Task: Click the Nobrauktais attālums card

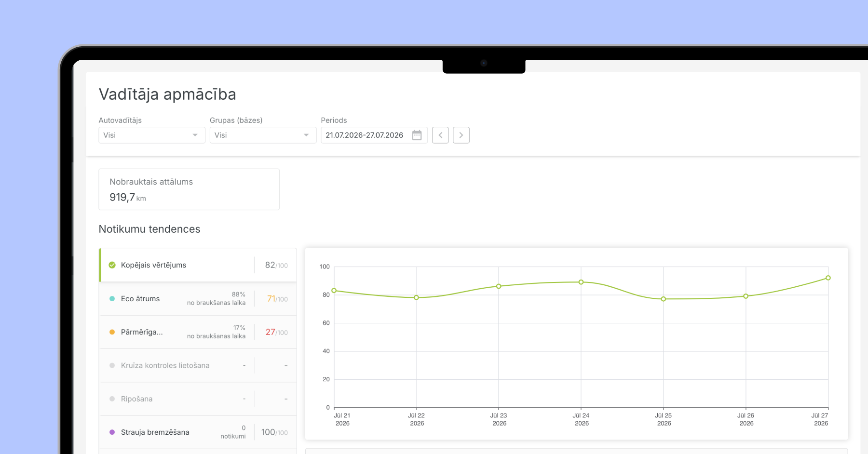Action: click(x=189, y=189)
